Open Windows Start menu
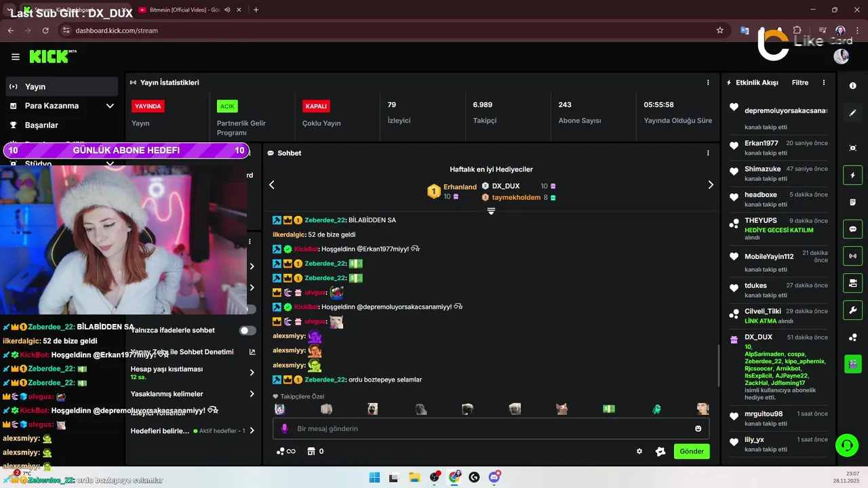 (x=374, y=477)
